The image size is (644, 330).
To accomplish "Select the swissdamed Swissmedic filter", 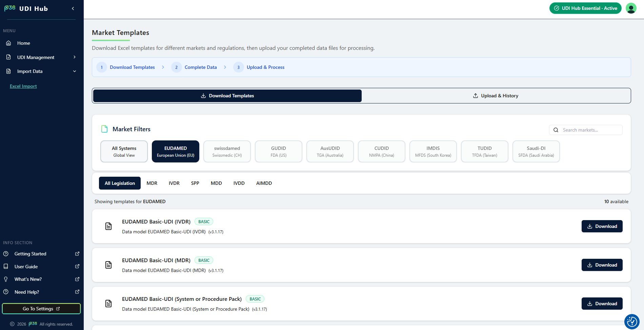I will 227,152.
